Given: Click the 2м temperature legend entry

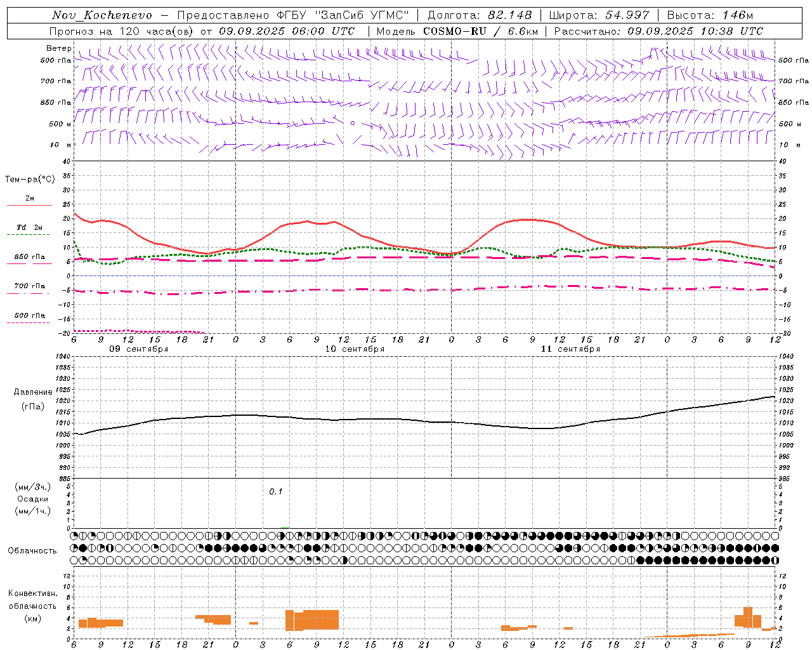Looking at the screenshot, I should [30, 199].
